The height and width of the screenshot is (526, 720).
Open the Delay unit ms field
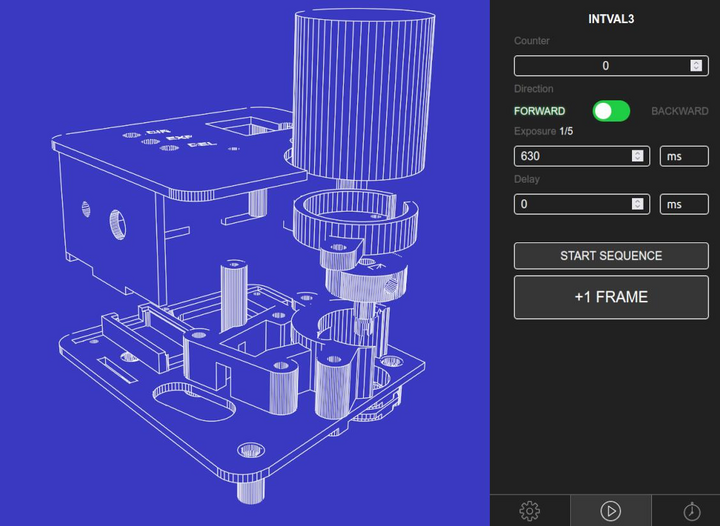click(x=684, y=204)
